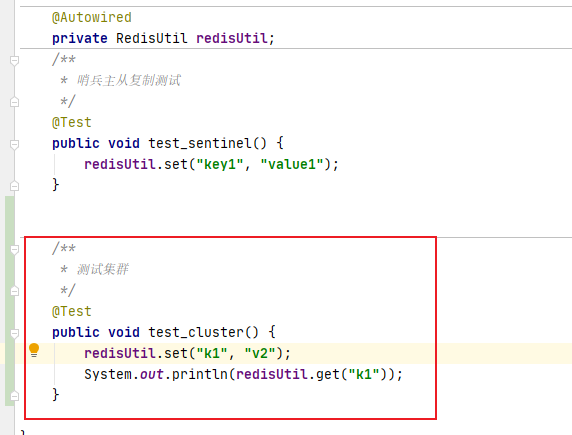The image size is (572, 435).
Task: Fold the cluster test Javadoc comment start marker
Action: 14,250
